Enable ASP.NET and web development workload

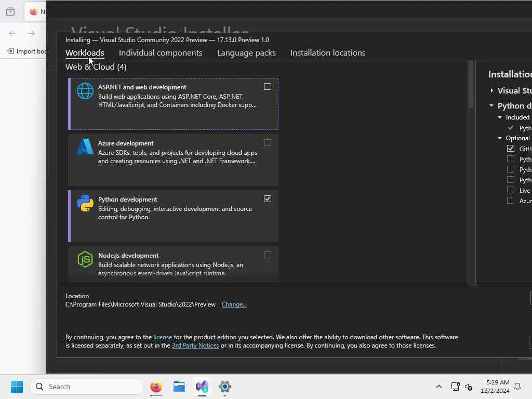point(268,87)
